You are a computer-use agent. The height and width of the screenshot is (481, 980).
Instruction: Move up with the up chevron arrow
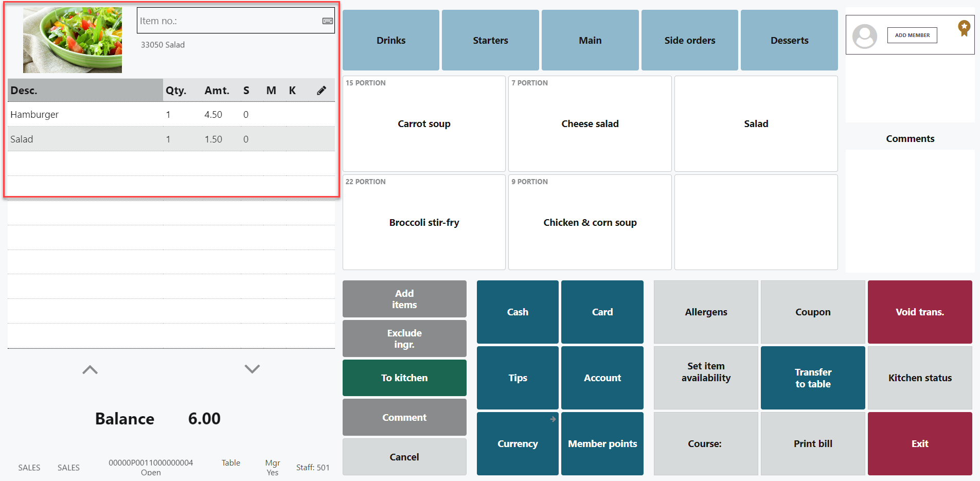click(x=90, y=369)
